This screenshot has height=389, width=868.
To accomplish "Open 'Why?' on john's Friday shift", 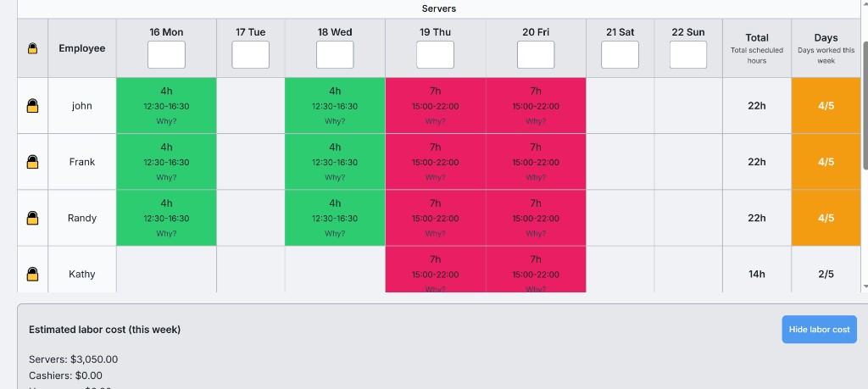I will (536, 121).
